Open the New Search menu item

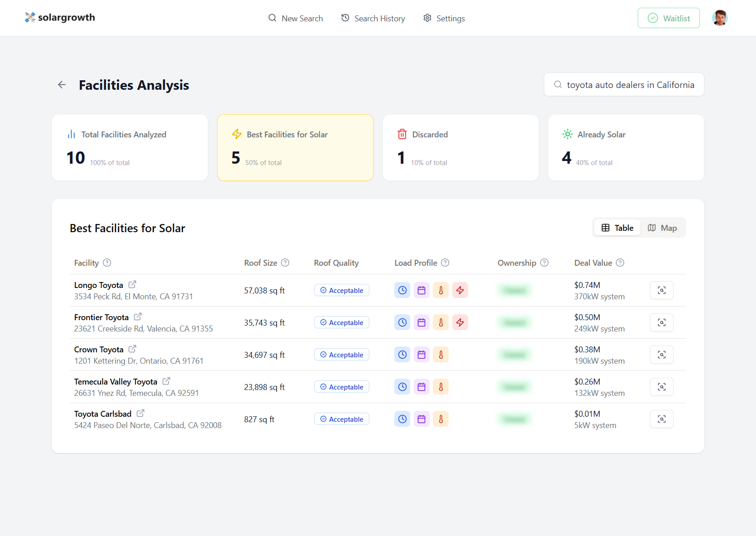[x=296, y=18]
